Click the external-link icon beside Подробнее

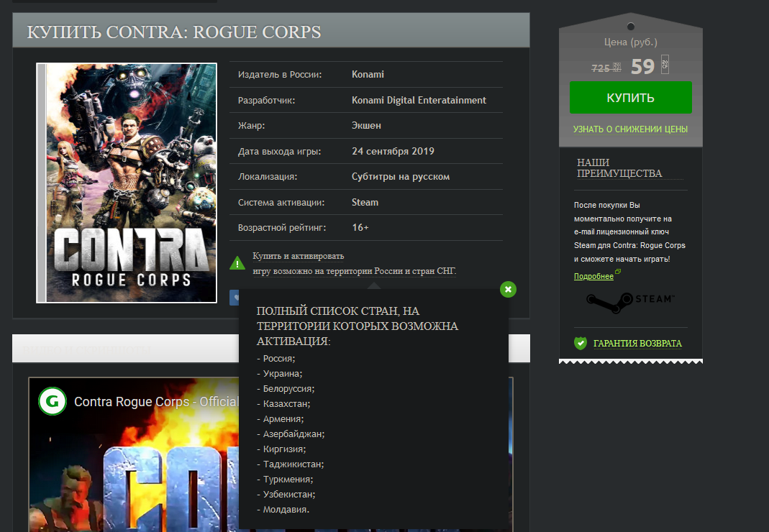click(618, 271)
